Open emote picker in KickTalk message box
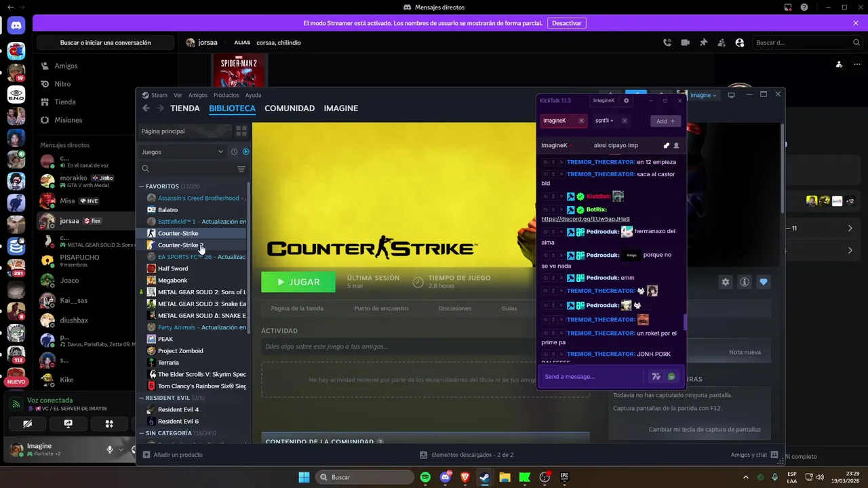 (671, 377)
